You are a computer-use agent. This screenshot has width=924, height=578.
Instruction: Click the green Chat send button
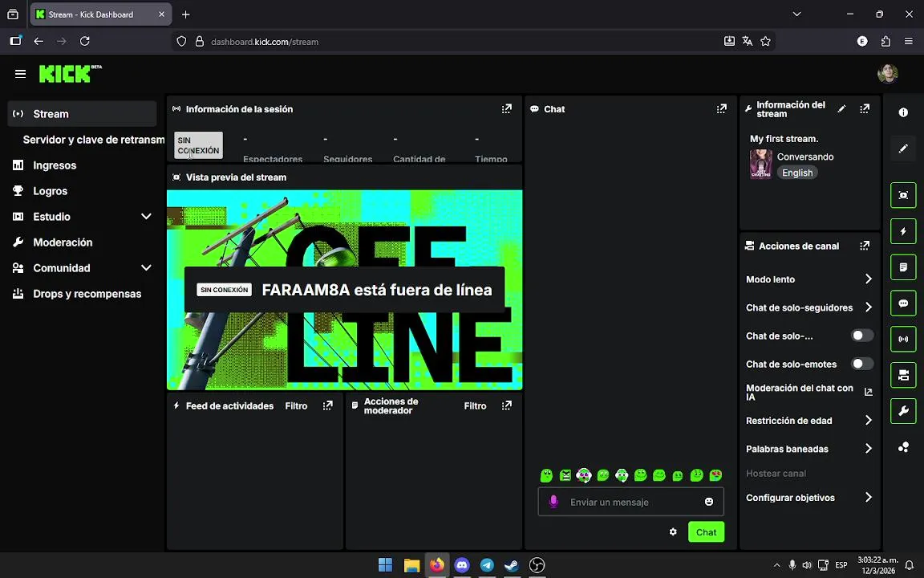pyautogui.click(x=706, y=532)
